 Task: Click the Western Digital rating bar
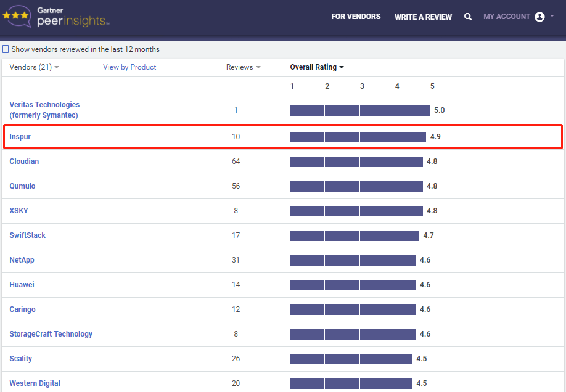pos(351,384)
